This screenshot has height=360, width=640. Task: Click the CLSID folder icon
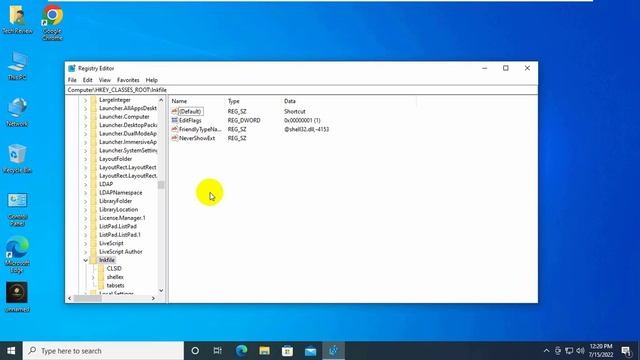(101, 269)
